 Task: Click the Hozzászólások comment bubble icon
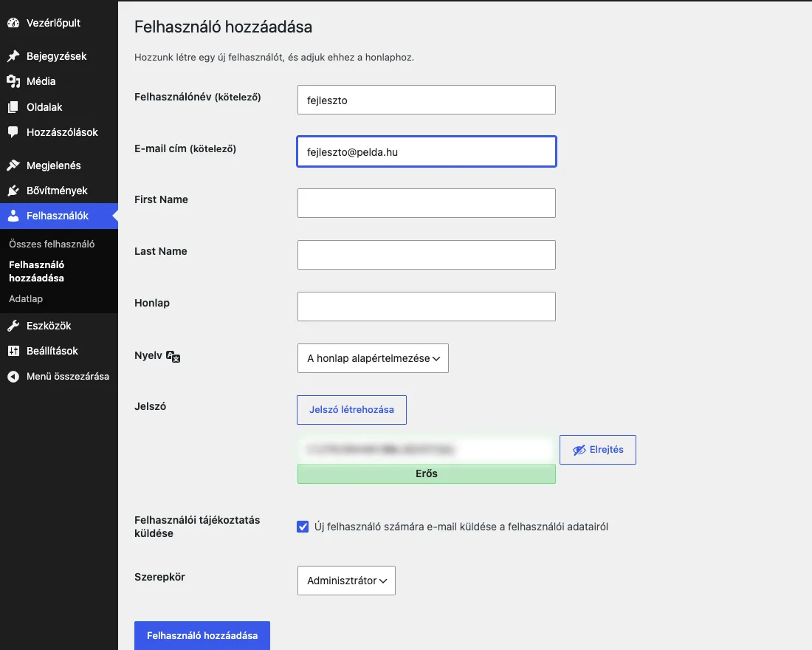[13, 132]
